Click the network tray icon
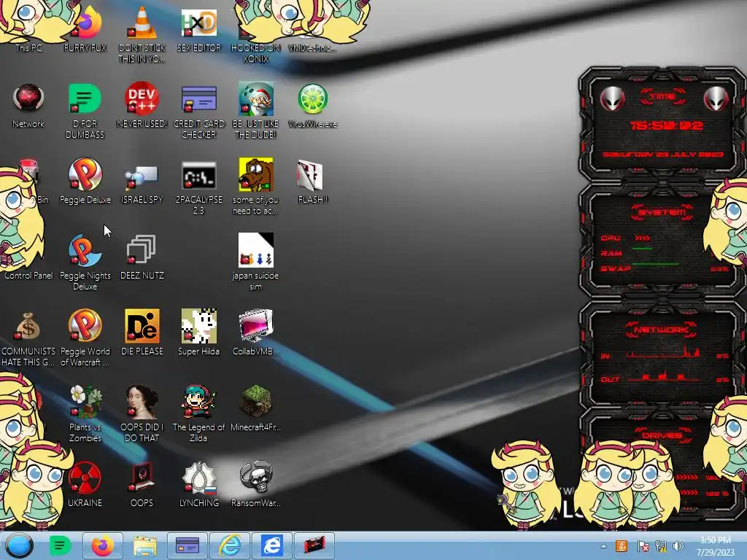The height and width of the screenshot is (560, 747). click(661, 546)
